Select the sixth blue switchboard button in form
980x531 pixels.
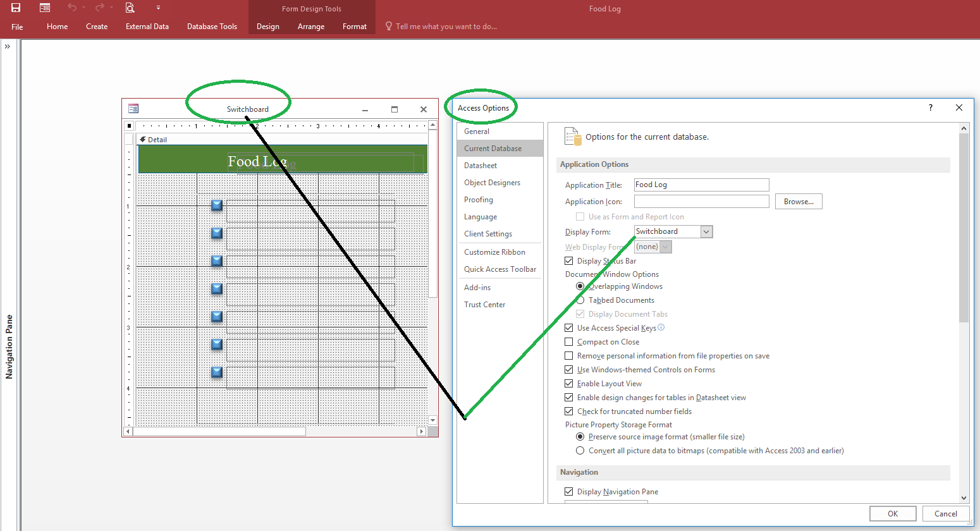click(x=217, y=344)
